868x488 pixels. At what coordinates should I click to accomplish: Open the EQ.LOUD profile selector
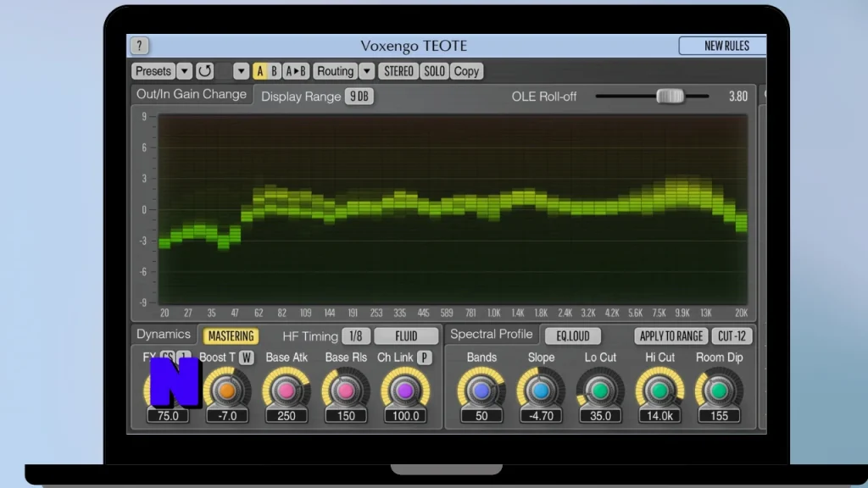(x=573, y=335)
